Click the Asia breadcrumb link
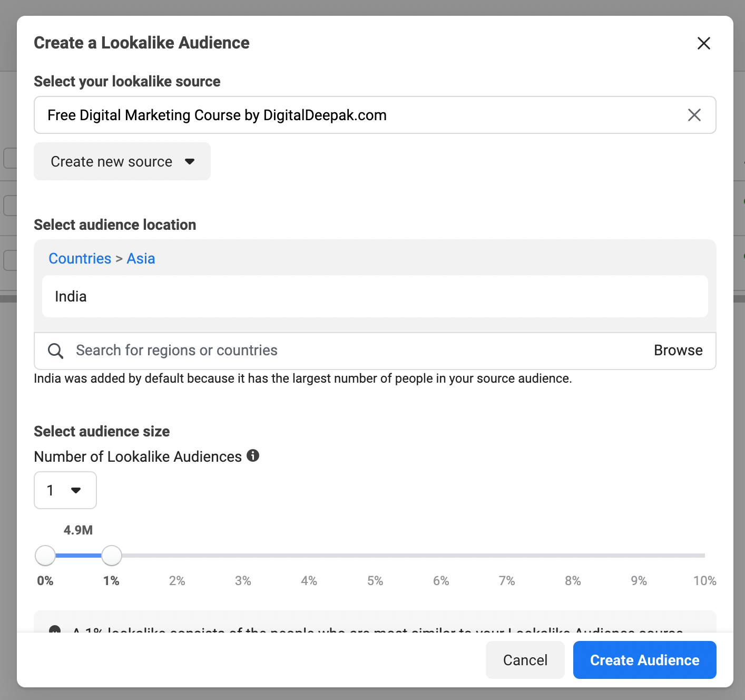 coord(141,258)
